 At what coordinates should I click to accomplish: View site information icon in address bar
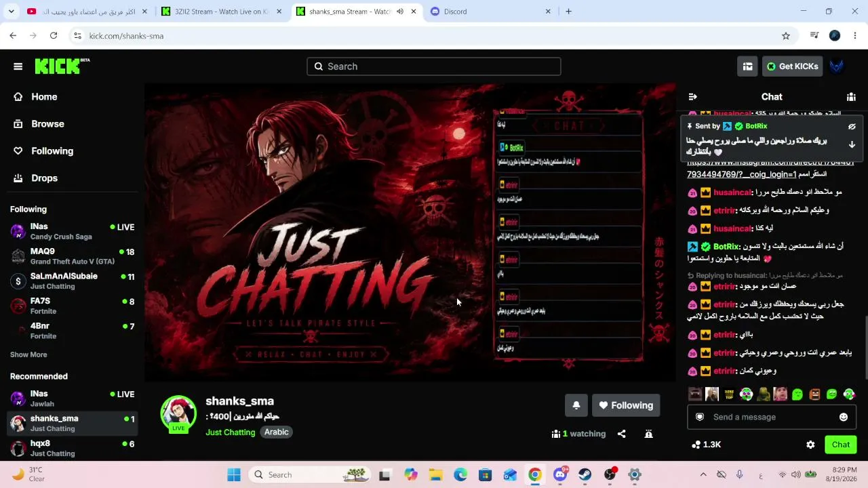click(x=77, y=36)
